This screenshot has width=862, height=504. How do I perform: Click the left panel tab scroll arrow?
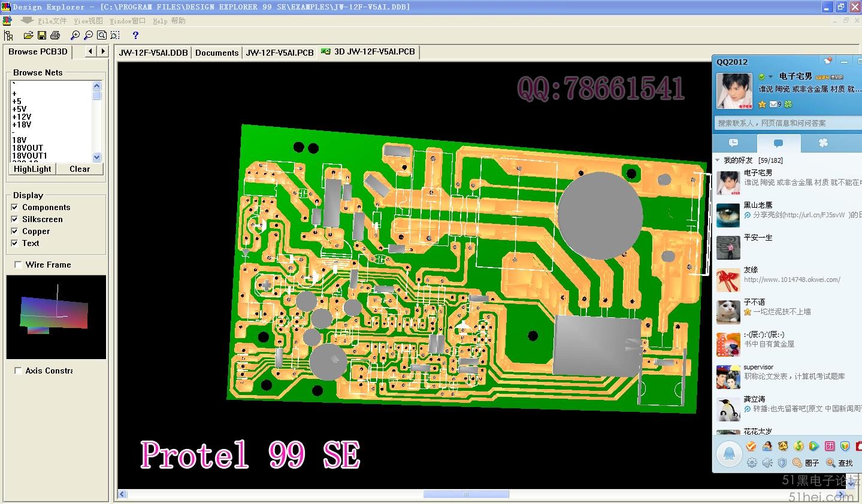pos(90,51)
